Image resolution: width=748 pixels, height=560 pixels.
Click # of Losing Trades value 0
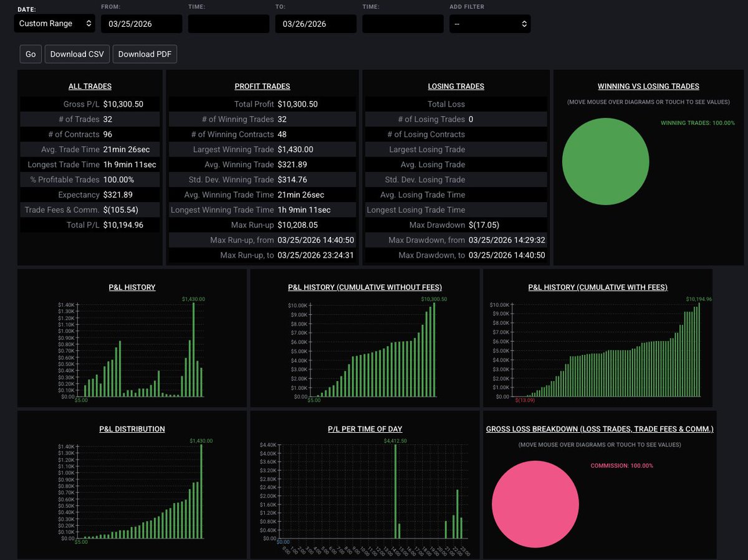click(471, 119)
